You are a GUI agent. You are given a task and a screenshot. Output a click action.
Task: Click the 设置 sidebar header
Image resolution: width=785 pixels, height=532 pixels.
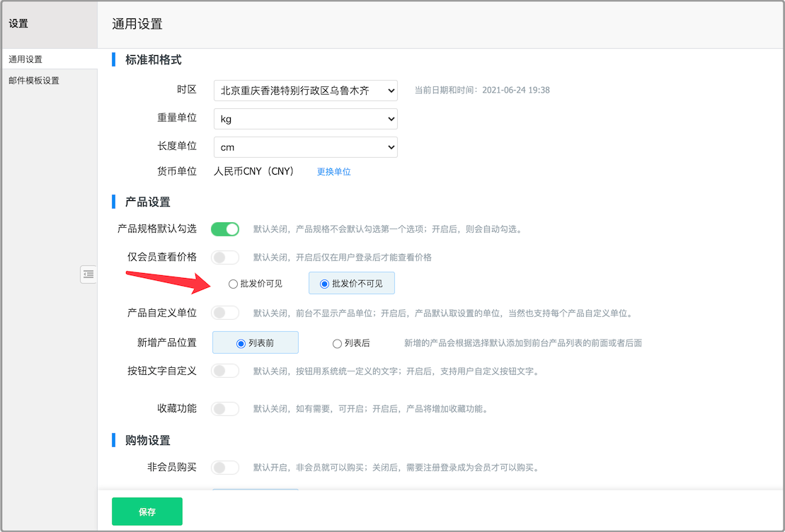(18, 24)
